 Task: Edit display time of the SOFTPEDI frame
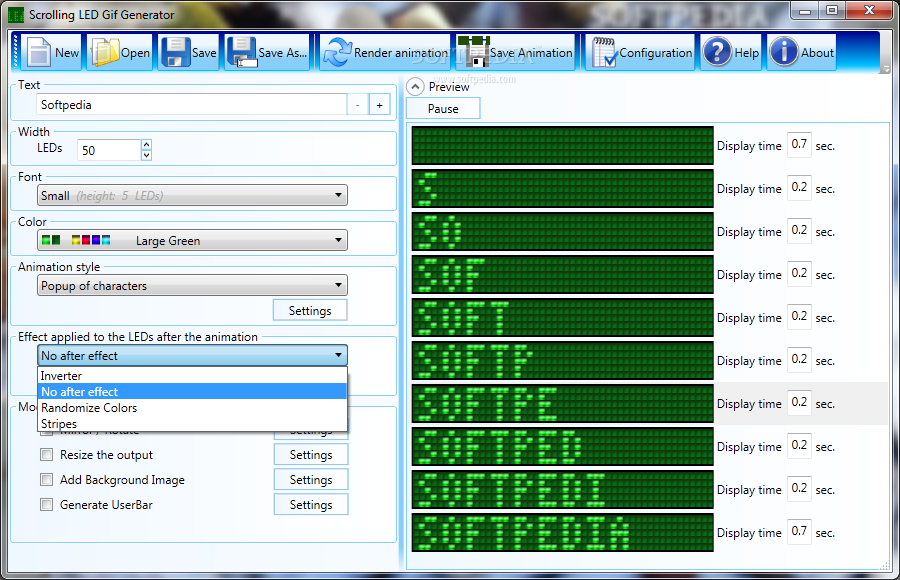pos(799,489)
